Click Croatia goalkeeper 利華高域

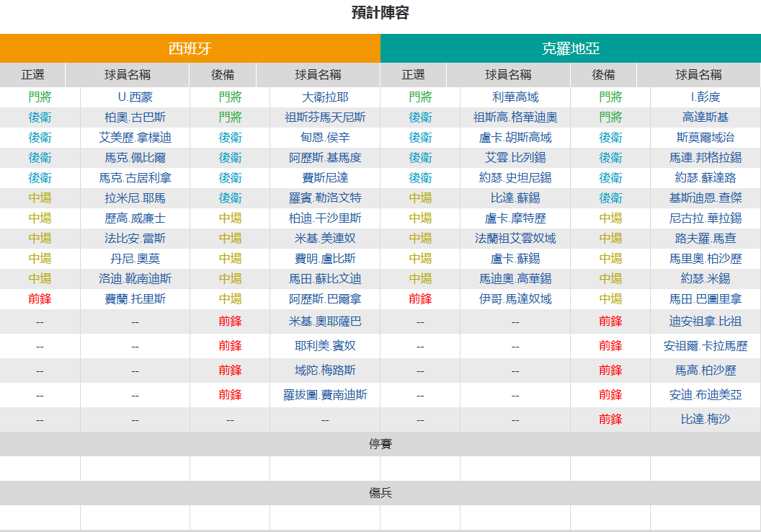pyautogui.click(x=515, y=97)
